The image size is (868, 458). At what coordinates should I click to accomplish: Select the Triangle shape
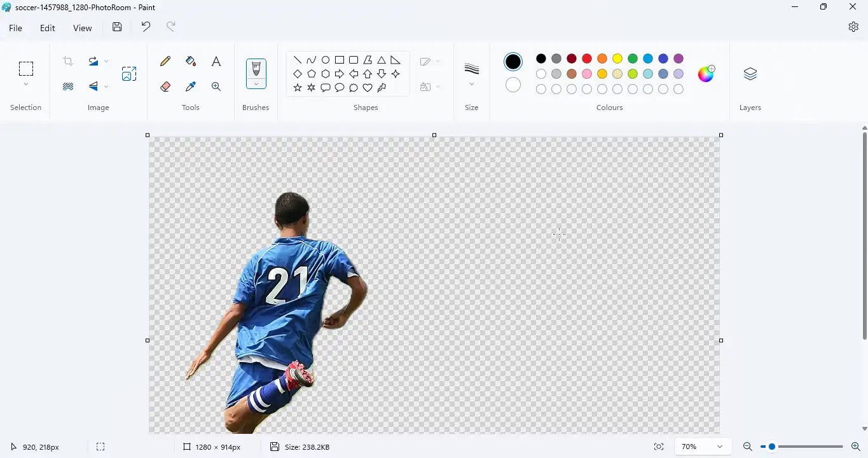click(x=382, y=60)
